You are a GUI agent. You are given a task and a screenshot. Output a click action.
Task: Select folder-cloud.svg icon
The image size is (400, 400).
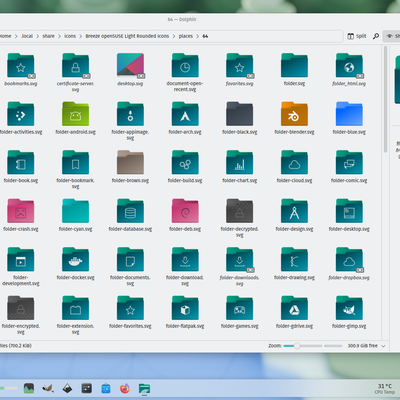[x=294, y=163]
